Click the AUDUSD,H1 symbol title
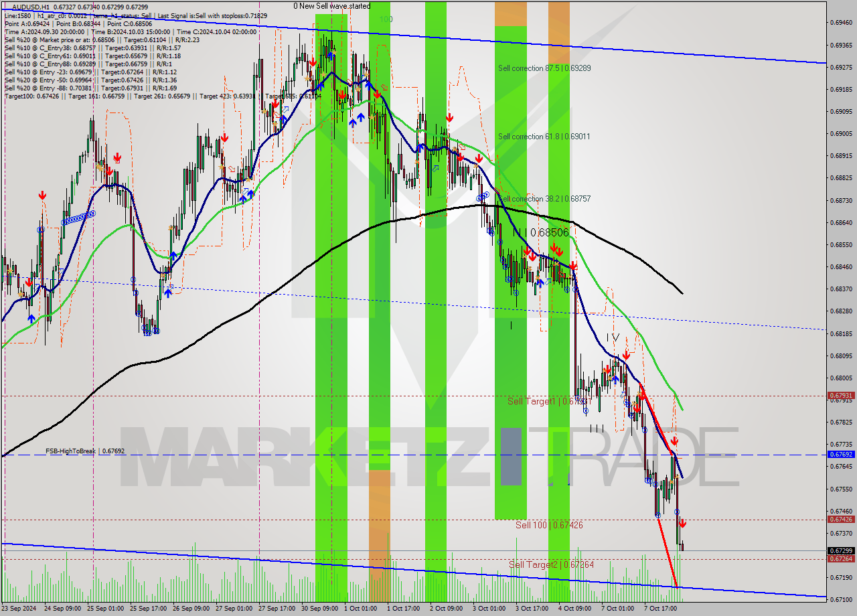The height and width of the screenshot is (616, 857). coord(31,7)
